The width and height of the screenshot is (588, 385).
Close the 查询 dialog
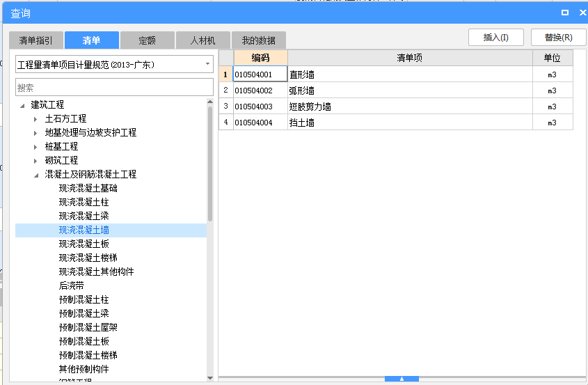582,13
